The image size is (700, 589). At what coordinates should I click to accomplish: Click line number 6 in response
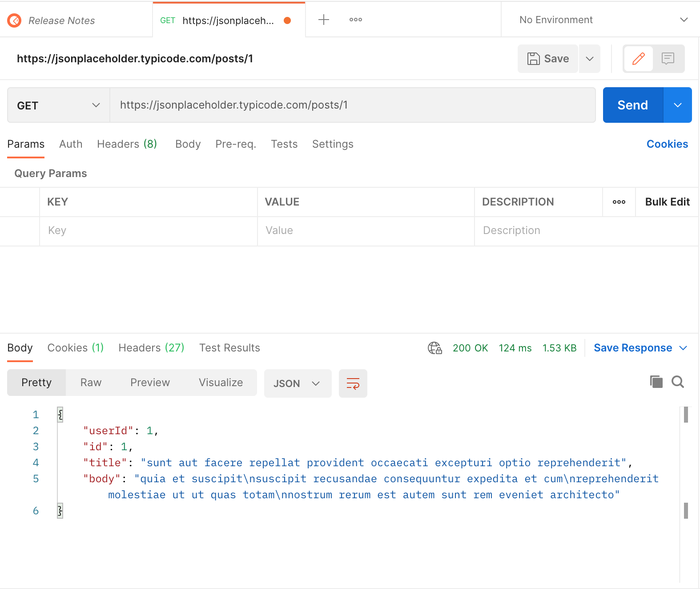pos(36,511)
